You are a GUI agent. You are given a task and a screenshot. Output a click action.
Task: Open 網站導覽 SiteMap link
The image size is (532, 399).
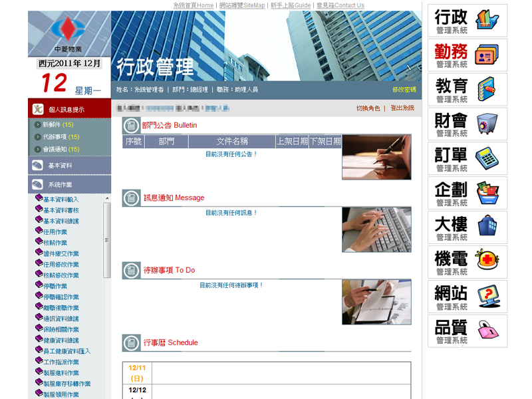tap(242, 5)
